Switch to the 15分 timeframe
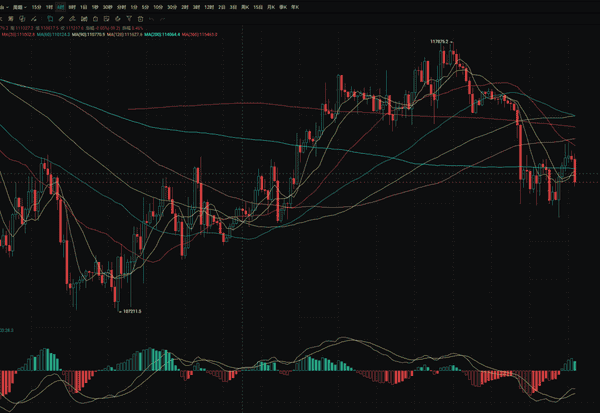 37,7
